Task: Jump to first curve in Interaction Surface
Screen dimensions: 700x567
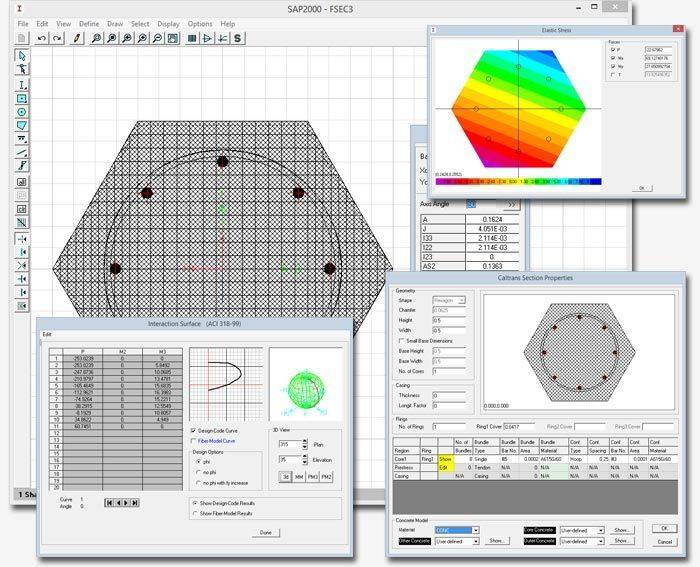Action: (x=108, y=503)
